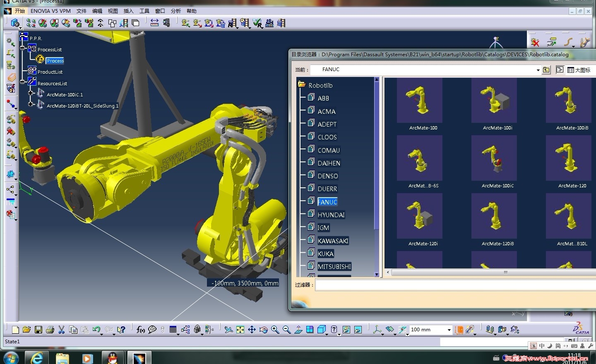Toggle the tree display button in catalog browser

[560, 70]
